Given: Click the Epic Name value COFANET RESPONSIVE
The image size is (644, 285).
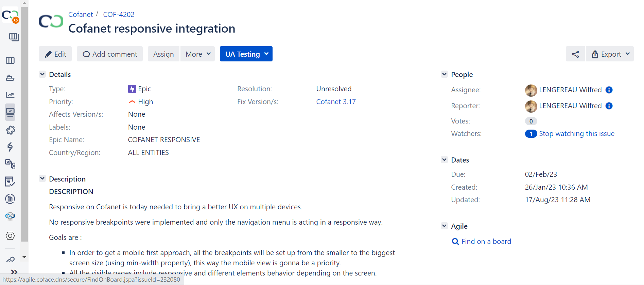Looking at the screenshot, I should [x=164, y=140].
